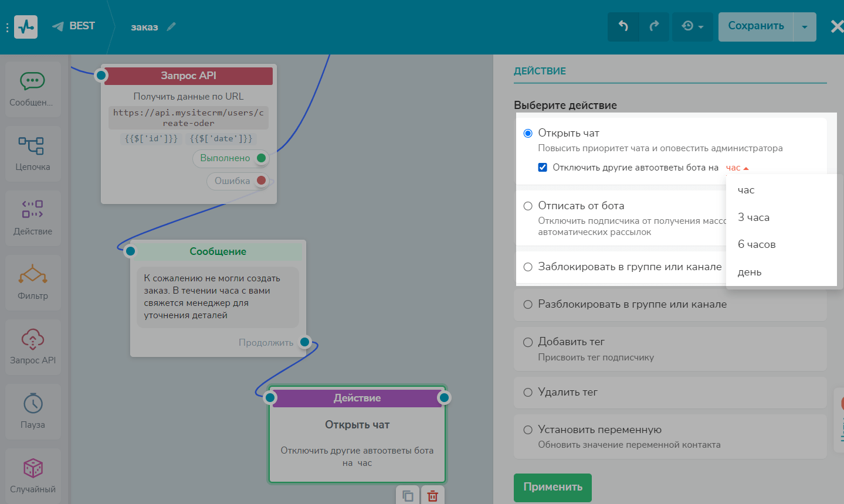
Task: Click the Ошибка output connector
Action: [x=262, y=181]
